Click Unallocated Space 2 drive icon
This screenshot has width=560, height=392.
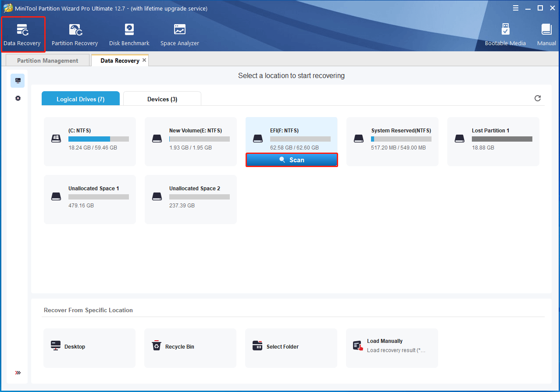tap(157, 196)
